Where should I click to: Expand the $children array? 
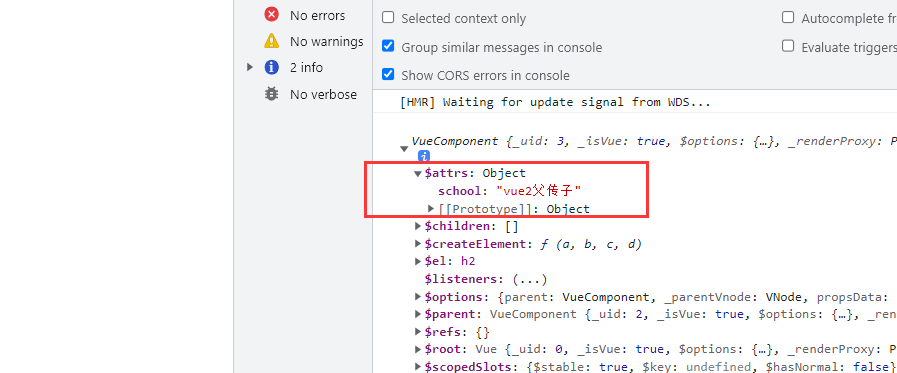pyautogui.click(x=418, y=226)
